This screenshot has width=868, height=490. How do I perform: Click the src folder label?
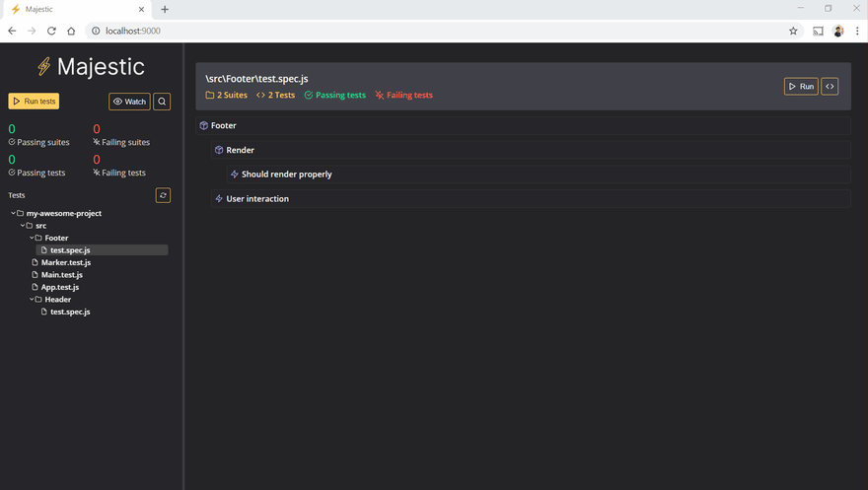[41, 226]
